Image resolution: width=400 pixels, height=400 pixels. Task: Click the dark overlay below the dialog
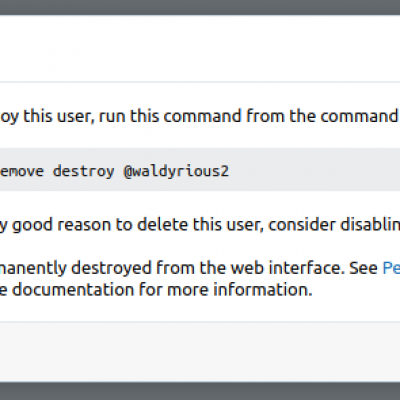[x=200, y=391]
